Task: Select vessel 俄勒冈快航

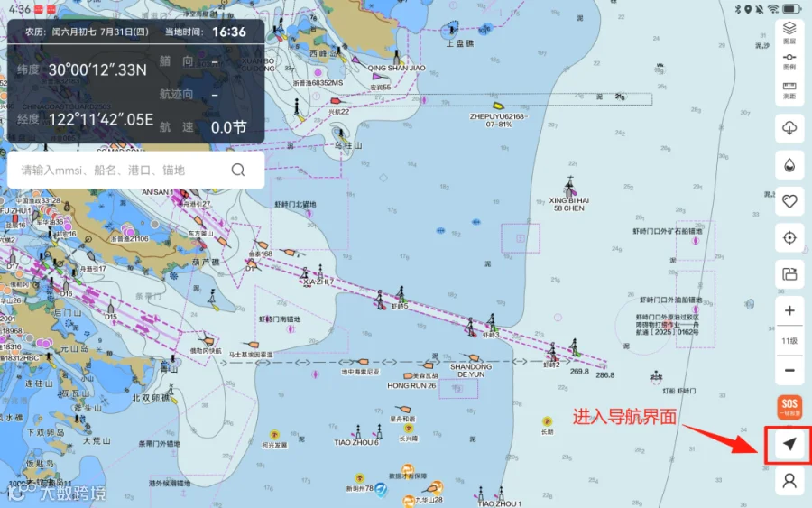Action: click(208, 341)
